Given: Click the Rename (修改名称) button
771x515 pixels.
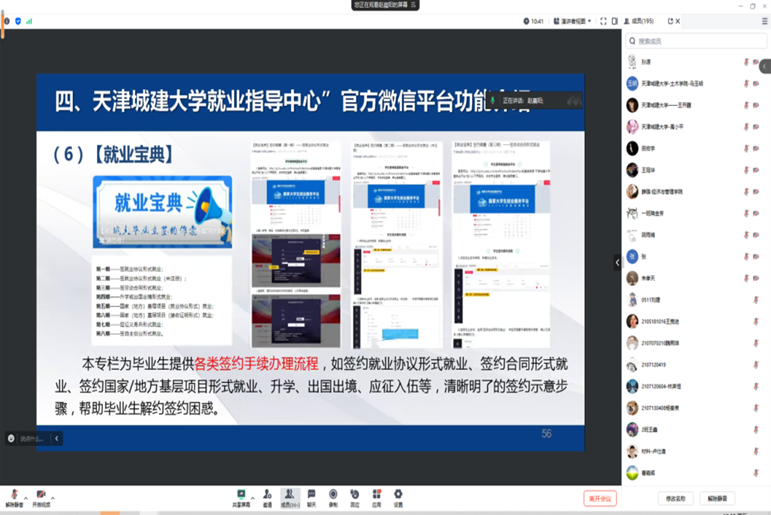Looking at the screenshot, I should click(x=677, y=498).
